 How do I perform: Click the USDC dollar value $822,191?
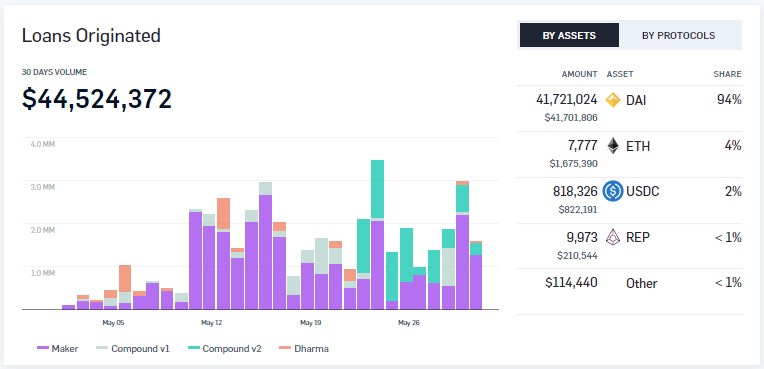[x=578, y=210]
